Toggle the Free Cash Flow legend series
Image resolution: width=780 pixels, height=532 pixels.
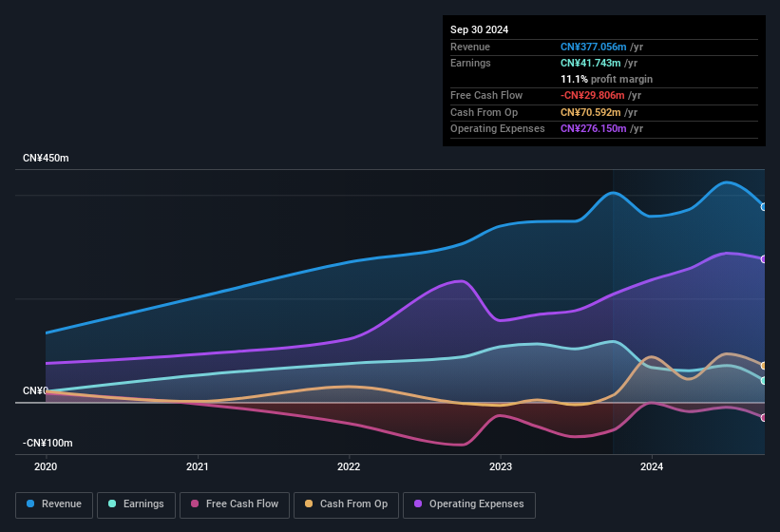(x=235, y=504)
